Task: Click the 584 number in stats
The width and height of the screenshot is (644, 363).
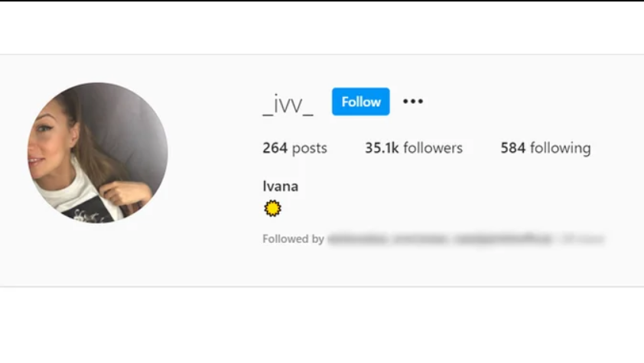Action: 512,148
